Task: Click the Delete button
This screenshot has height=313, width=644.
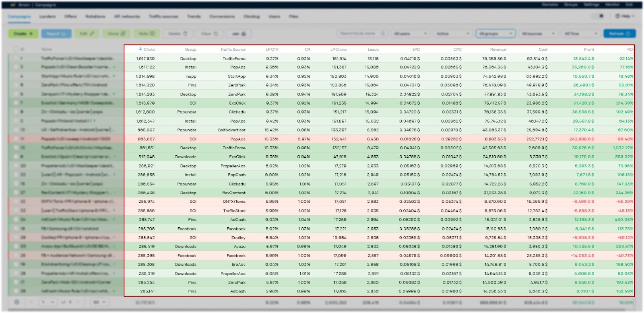Action: pyautogui.click(x=178, y=34)
